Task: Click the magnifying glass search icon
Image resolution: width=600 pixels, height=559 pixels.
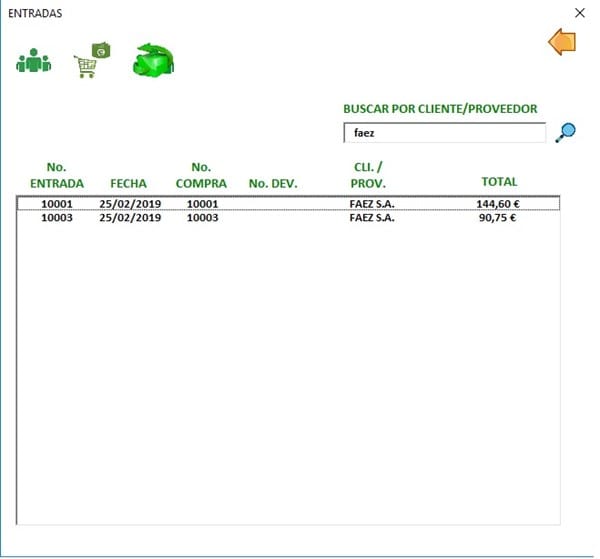Action: (566, 133)
